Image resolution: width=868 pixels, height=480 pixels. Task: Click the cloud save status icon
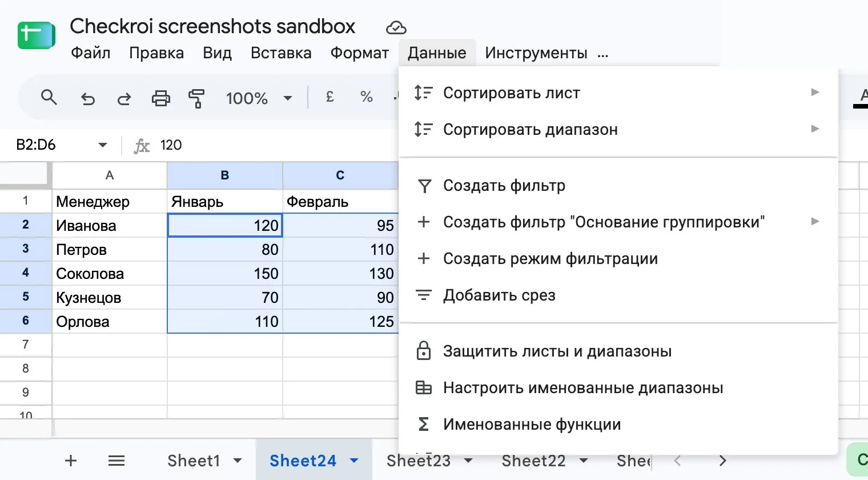tap(396, 27)
